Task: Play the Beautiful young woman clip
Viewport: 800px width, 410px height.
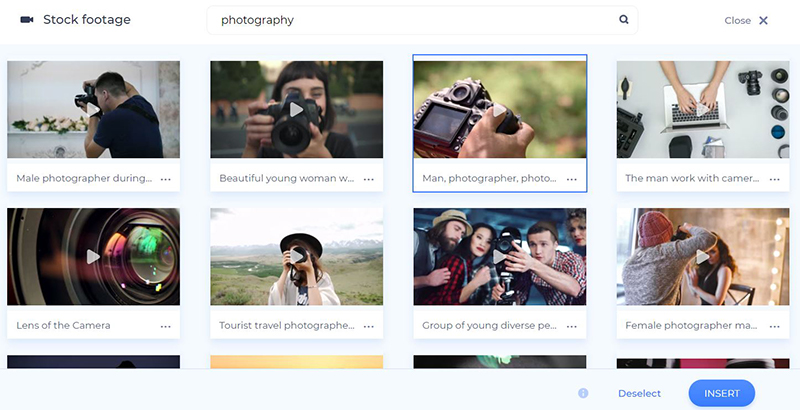Action: (296, 110)
